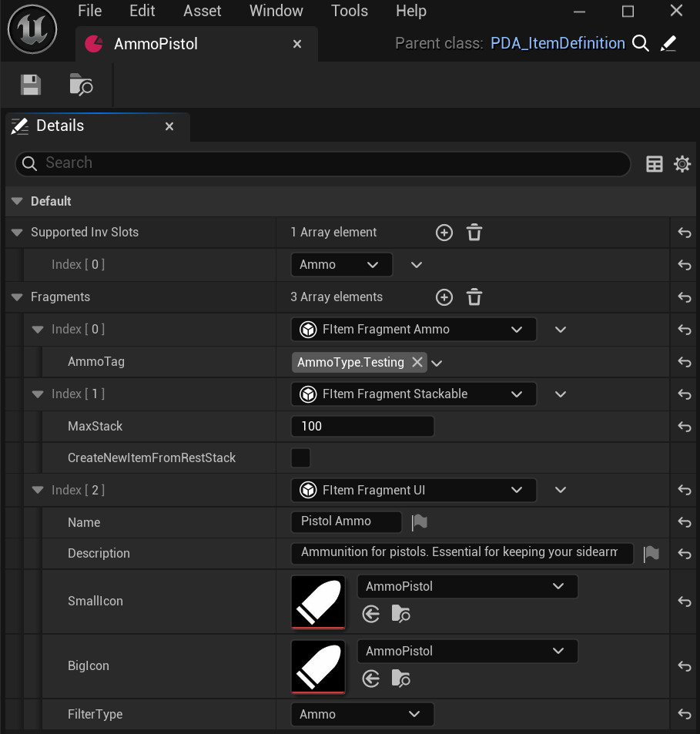Click into the Details search field
This screenshot has width=700, height=734.
pos(323,163)
